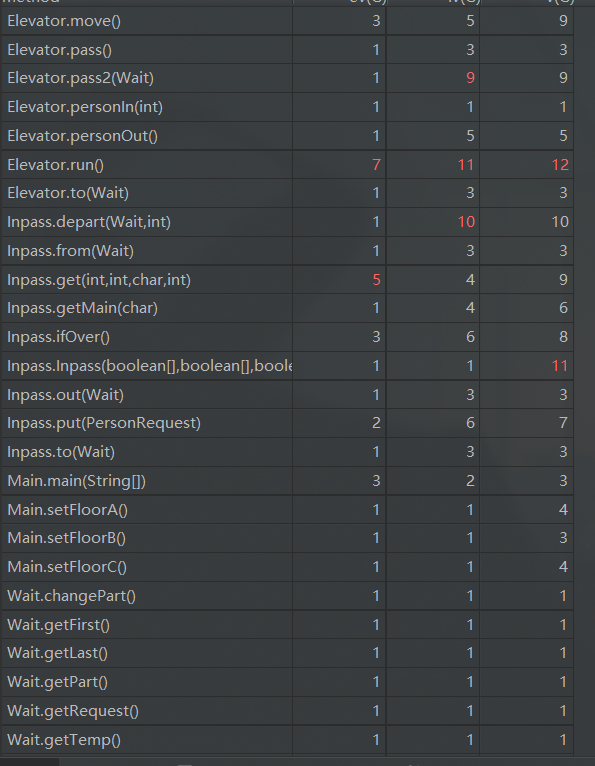Click the red 11 in Elevator.run() row
The width and height of the screenshot is (595, 766).
click(x=466, y=165)
